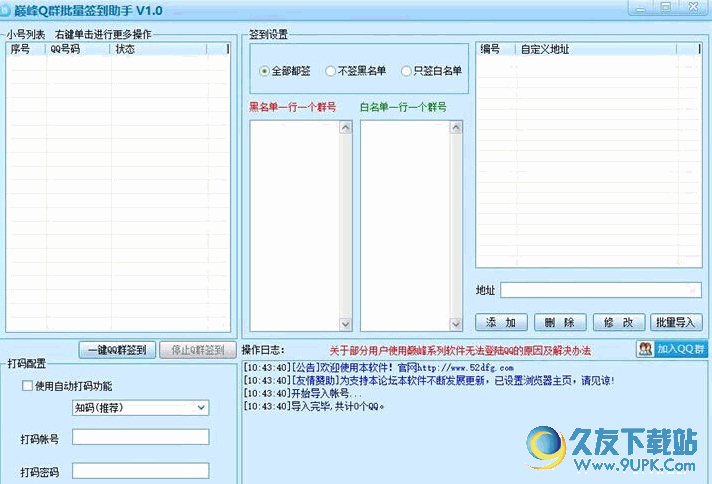The image size is (712, 484).
Task: Click the blacklist box scroll-up arrow
Action: coord(346,128)
